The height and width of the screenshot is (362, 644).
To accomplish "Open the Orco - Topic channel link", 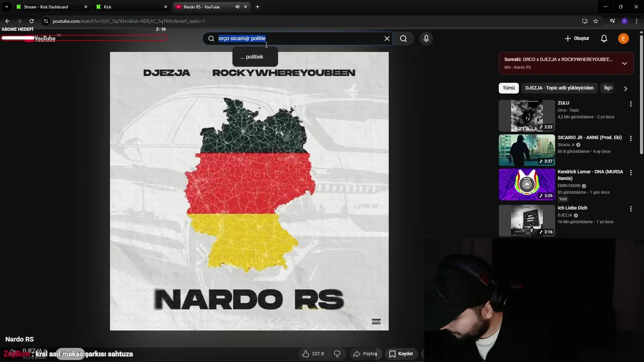I will [568, 110].
